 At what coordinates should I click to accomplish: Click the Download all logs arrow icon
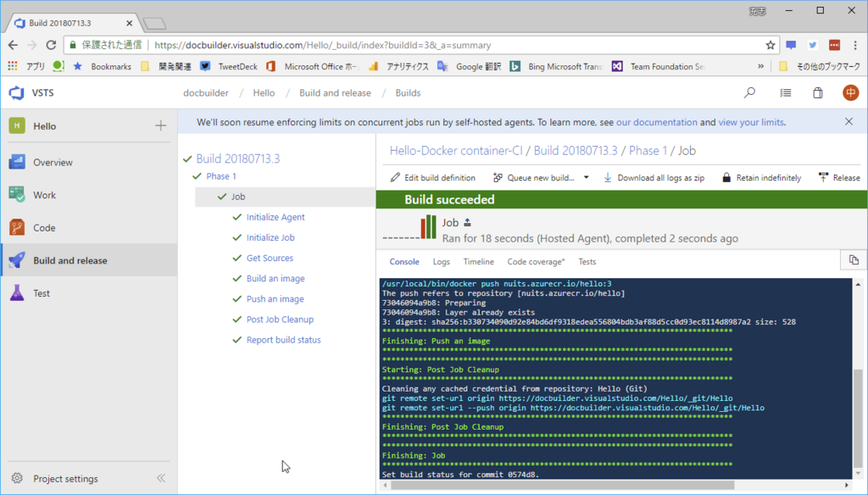tap(607, 177)
